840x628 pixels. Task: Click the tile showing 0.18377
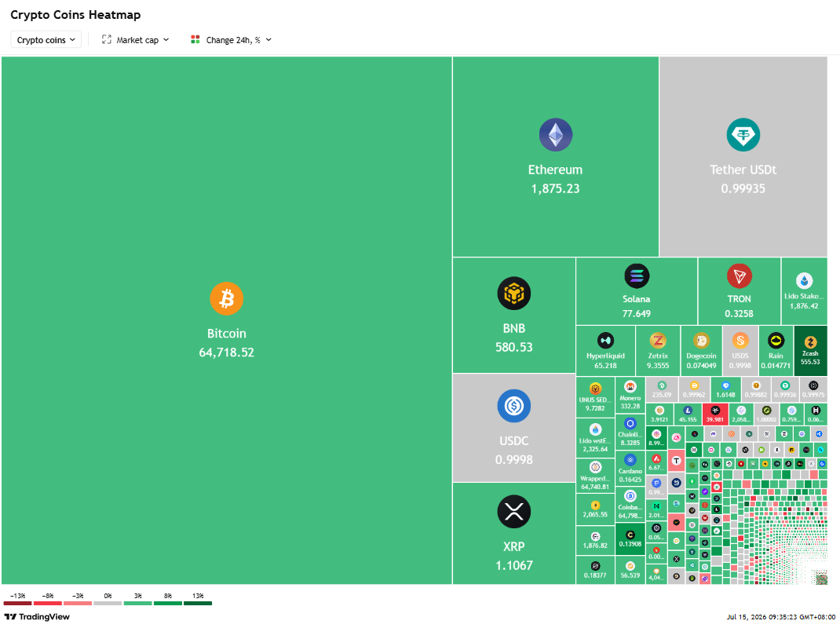(x=595, y=570)
